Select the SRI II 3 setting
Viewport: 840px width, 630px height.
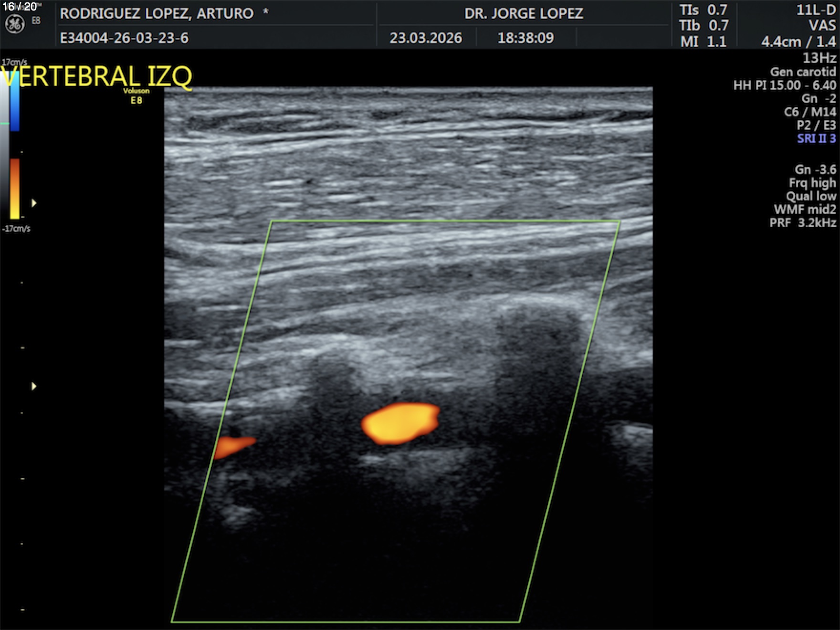click(816, 139)
